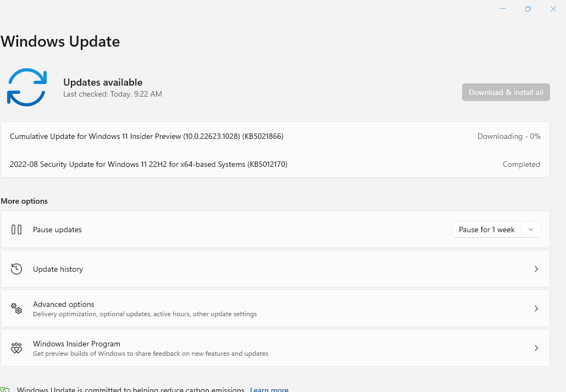Click the hearts people Insider Program icon
The width and height of the screenshot is (566, 392).
pos(16,348)
